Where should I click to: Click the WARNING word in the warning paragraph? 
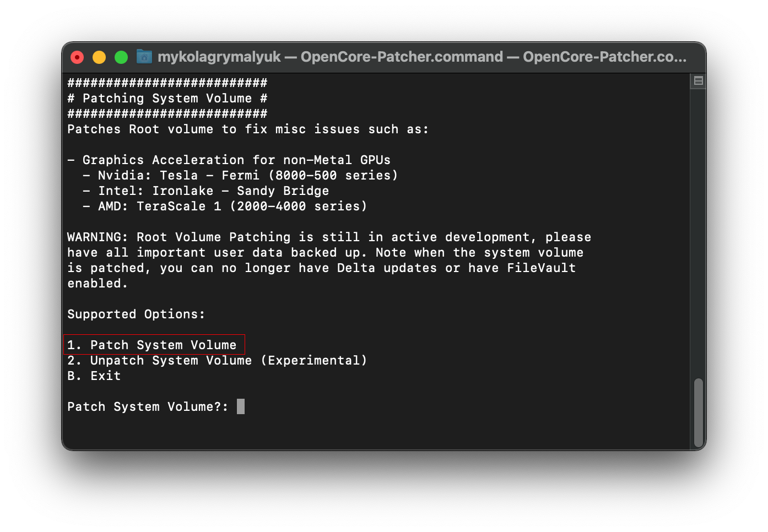pos(98,237)
